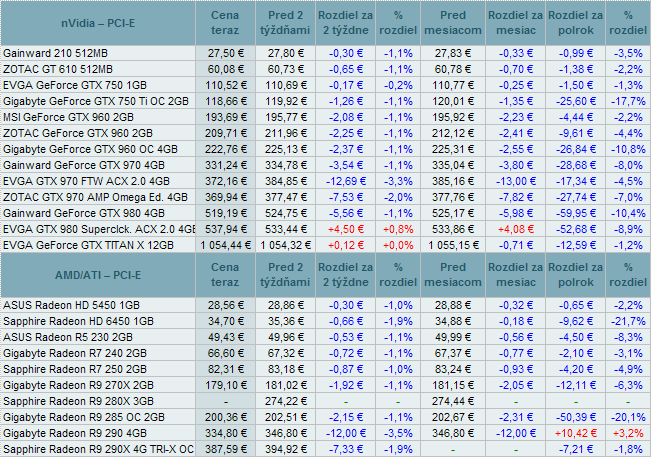Select the AMD/ATI – PCI-E section header
Image resolution: width=651 pixels, height=457 pixels.
point(98,275)
